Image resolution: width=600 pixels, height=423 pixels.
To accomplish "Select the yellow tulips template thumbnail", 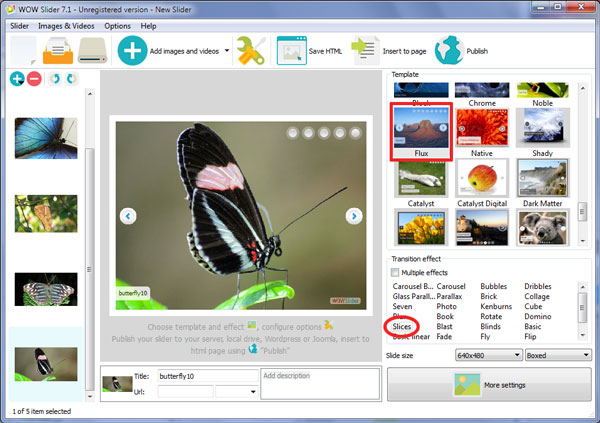I will pyautogui.click(x=421, y=227).
